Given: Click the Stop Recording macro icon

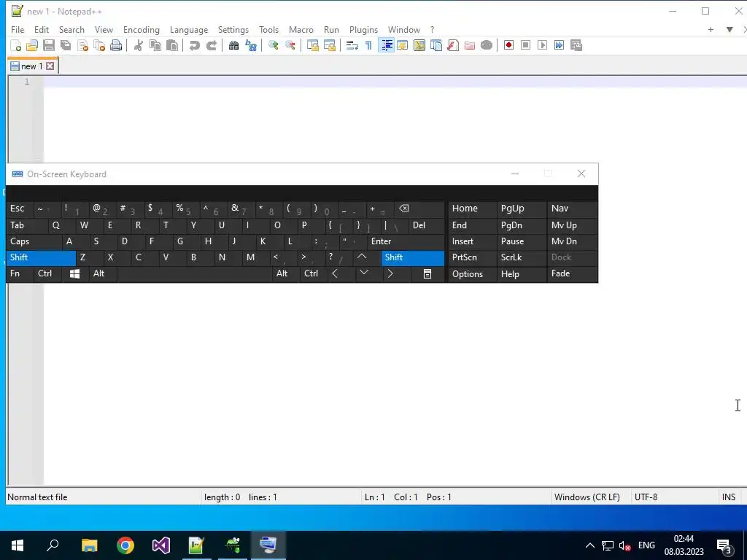Looking at the screenshot, I should point(525,45).
